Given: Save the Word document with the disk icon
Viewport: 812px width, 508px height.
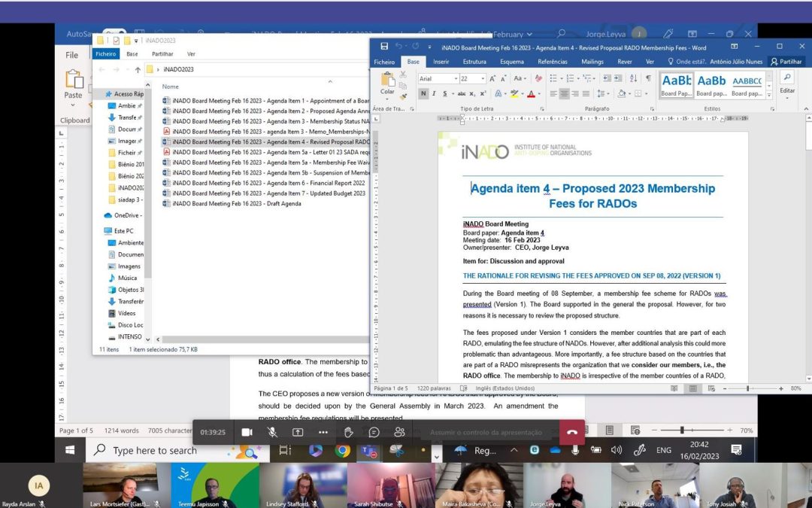Looking at the screenshot, I should point(384,47).
